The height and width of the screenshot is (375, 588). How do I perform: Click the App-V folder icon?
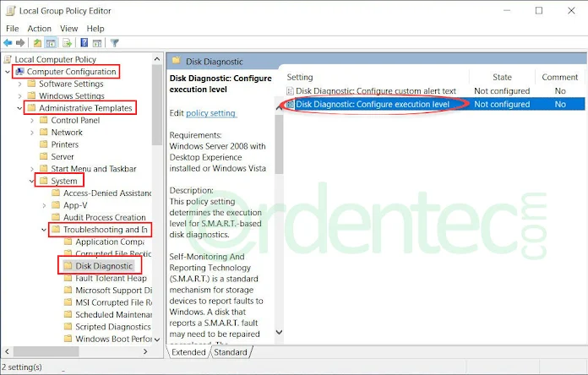point(56,204)
